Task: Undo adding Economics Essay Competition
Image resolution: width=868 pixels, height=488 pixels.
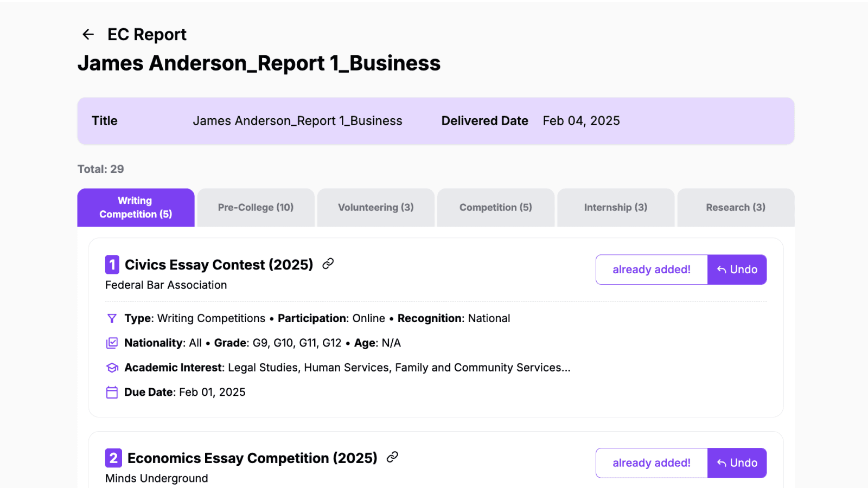Action: click(x=737, y=463)
